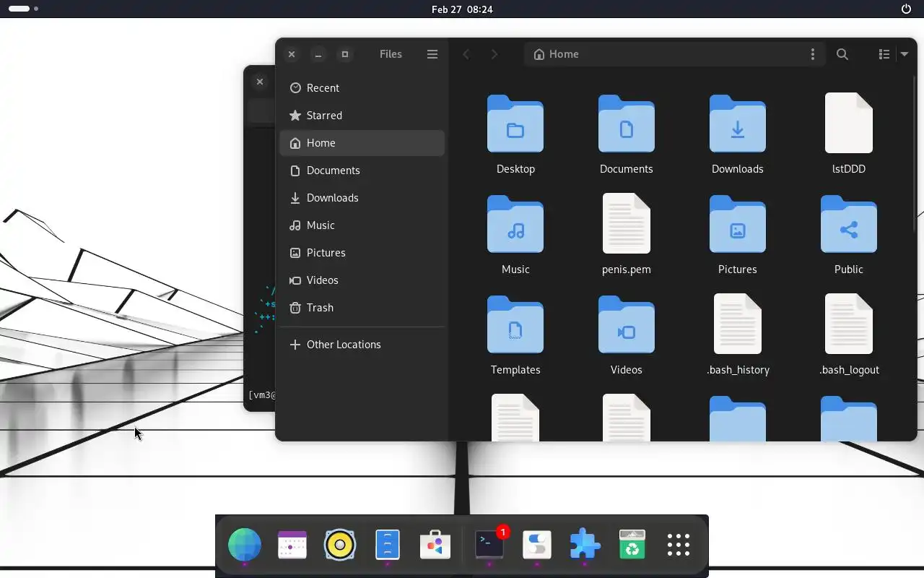Click the search icon in Files header
This screenshot has height=578, width=924.
pos(842,54)
